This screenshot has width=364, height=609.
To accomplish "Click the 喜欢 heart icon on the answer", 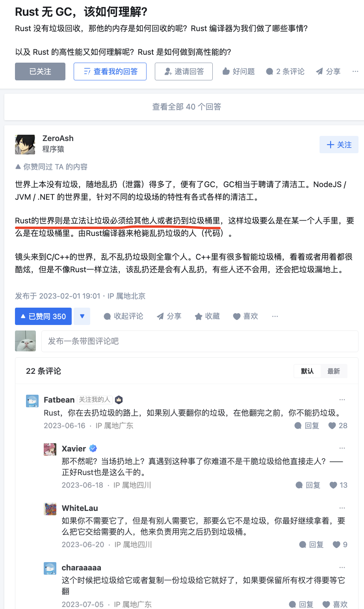I will click(237, 316).
